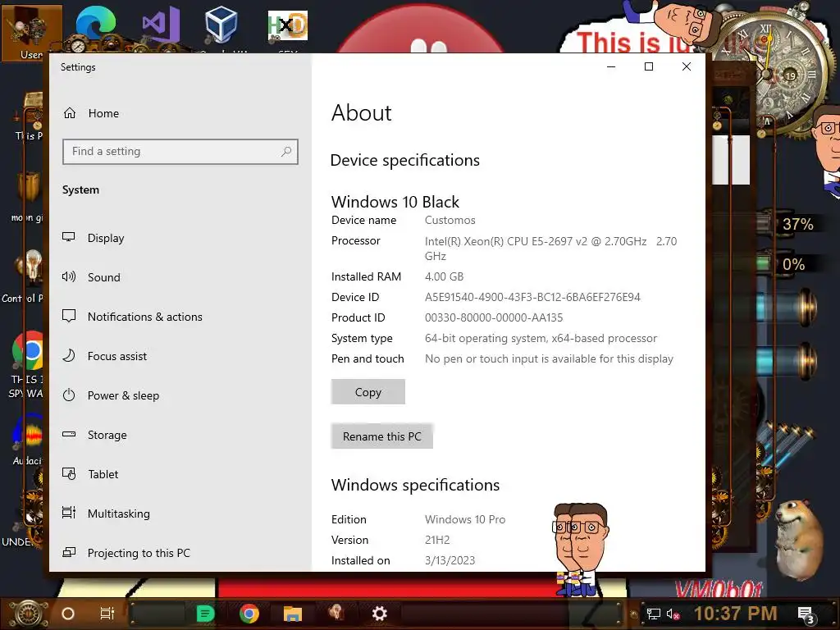The image size is (840, 630).
Task: Click the Multitasking icon in sidebar
Action: point(69,514)
